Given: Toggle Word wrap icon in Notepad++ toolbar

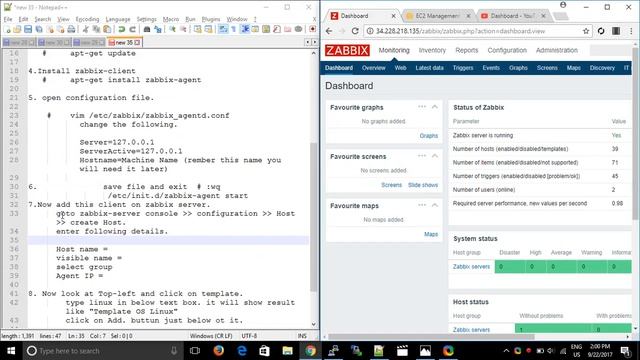Looking at the screenshot, I should [x=223, y=29].
